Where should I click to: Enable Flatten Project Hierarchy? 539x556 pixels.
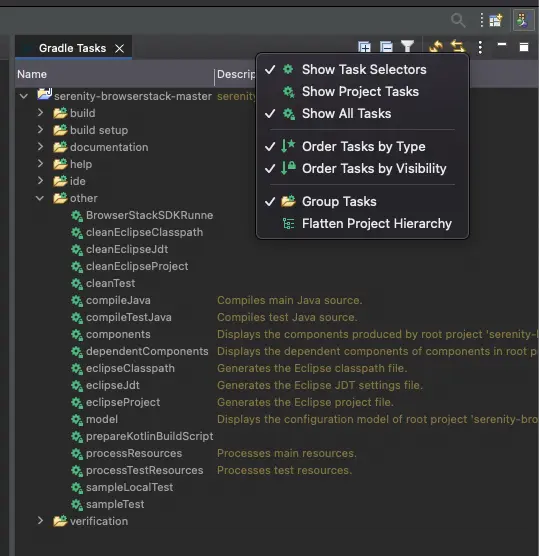pos(362,223)
